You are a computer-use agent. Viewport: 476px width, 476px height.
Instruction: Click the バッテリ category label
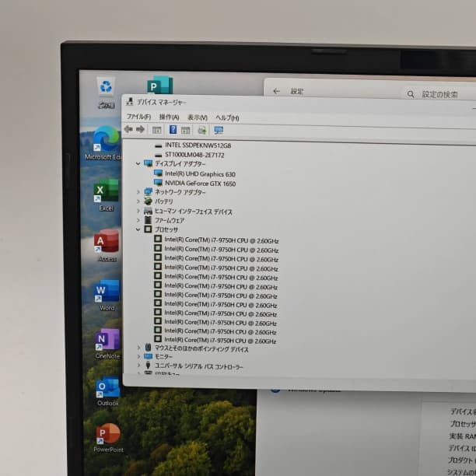tap(164, 201)
